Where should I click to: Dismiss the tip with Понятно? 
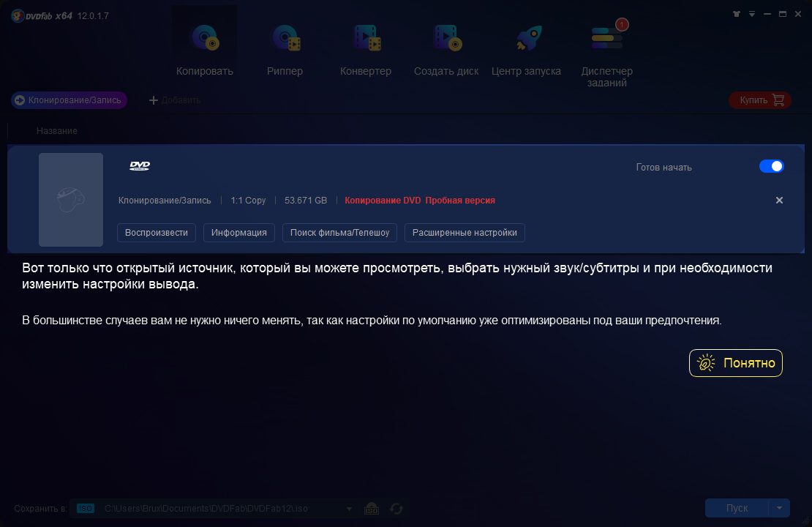tap(735, 363)
